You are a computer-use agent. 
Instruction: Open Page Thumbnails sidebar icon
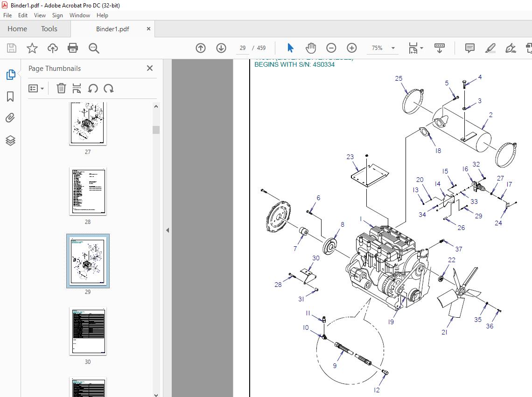[11, 75]
